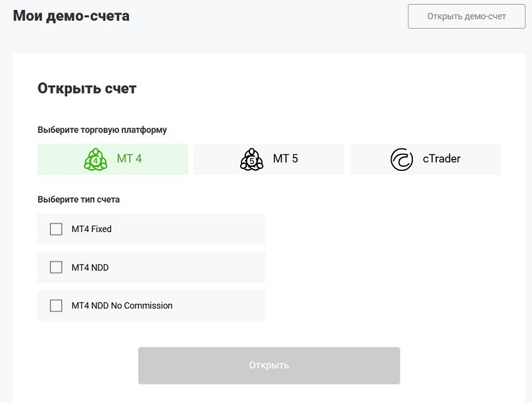532x403 pixels.
Task: Enable the MT4 NDD checkbox
Action: pyautogui.click(x=56, y=267)
